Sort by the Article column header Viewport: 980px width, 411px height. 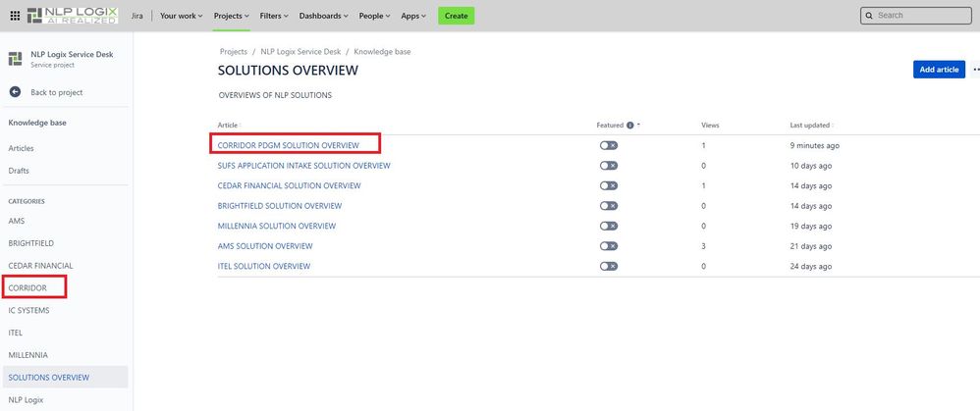[230, 126]
